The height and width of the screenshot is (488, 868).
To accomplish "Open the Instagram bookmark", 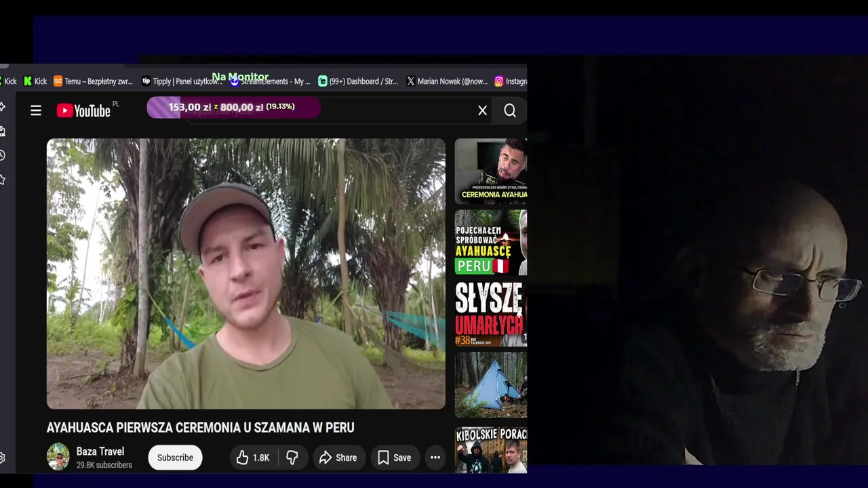I will (x=511, y=81).
